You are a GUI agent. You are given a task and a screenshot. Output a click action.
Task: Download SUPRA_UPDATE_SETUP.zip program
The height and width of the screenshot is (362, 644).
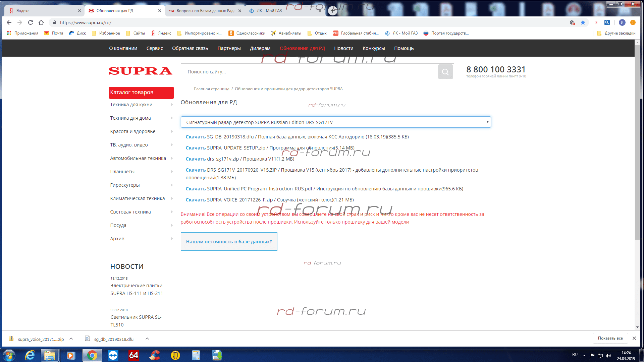point(196,148)
